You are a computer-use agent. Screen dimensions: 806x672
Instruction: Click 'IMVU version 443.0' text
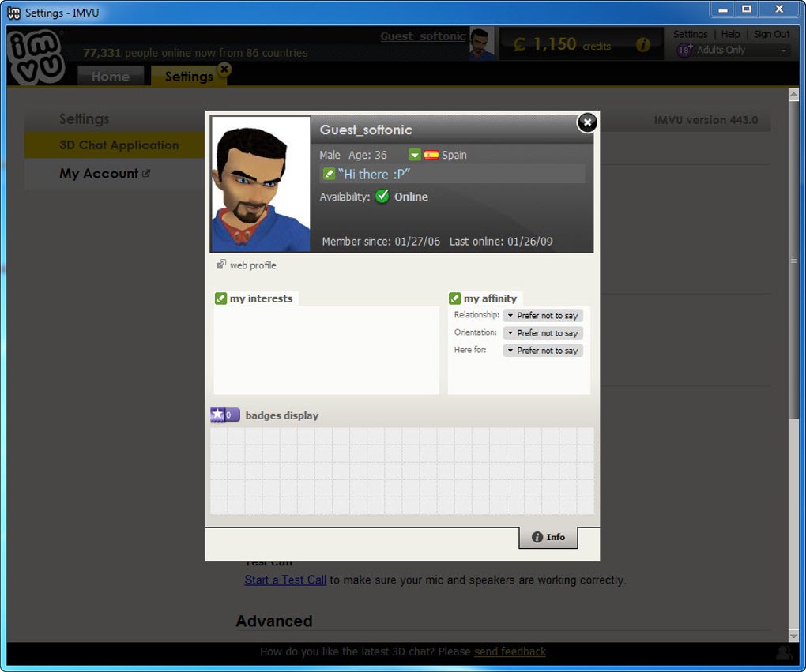point(706,120)
